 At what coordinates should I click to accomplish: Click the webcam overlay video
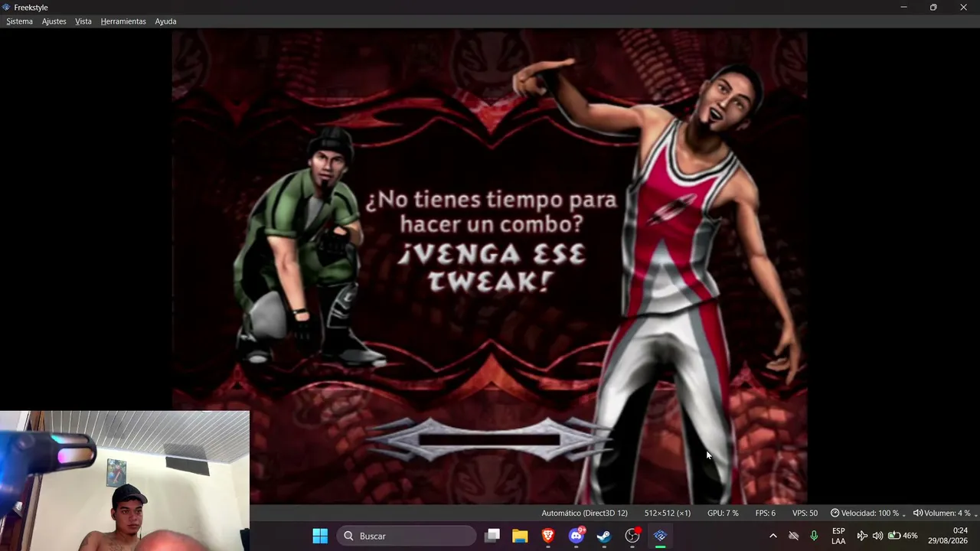coord(125,481)
